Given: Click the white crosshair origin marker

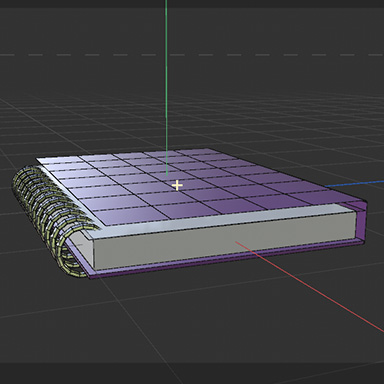Looking at the screenshot, I should click(x=177, y=185).
